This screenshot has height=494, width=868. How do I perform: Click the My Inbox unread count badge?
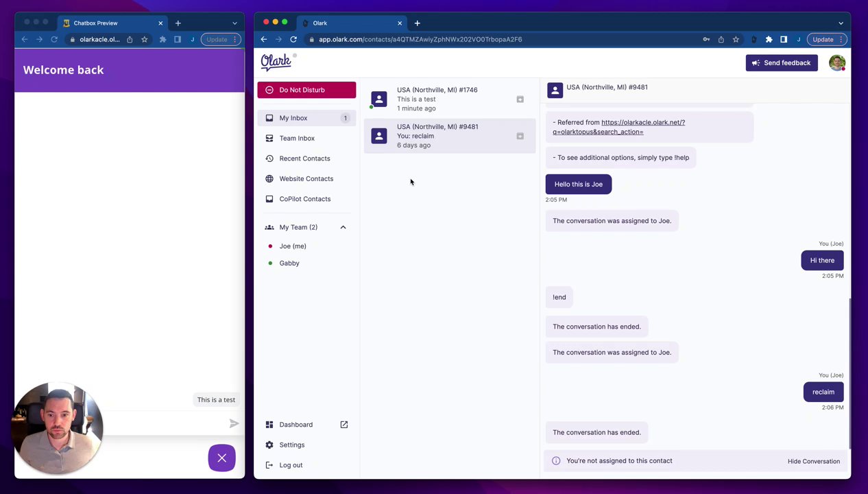[345, 118]
